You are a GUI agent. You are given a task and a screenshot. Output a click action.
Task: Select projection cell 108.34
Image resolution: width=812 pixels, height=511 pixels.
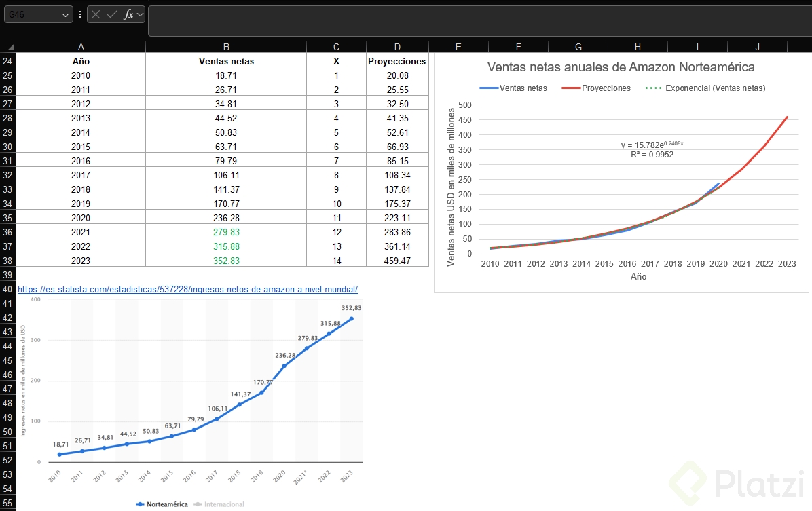(x=397, y=176)
